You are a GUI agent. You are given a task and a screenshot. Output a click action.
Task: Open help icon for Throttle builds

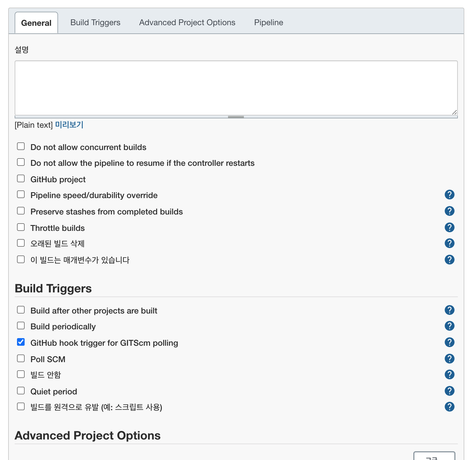(449, 227)
